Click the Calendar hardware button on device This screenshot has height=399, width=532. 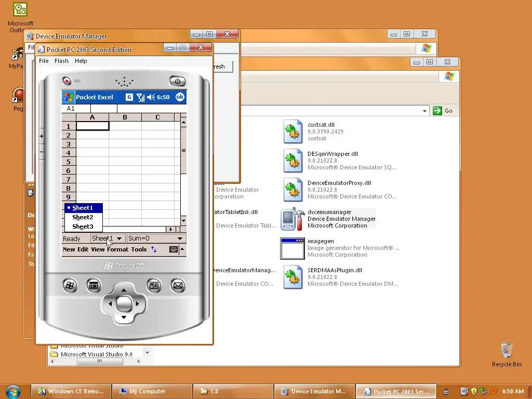[x=94, y=286]
